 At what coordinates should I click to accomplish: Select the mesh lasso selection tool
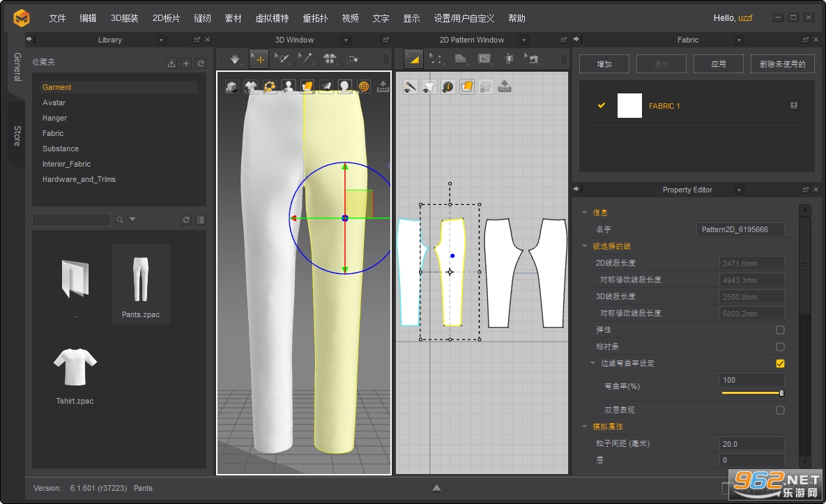(282, 59)
